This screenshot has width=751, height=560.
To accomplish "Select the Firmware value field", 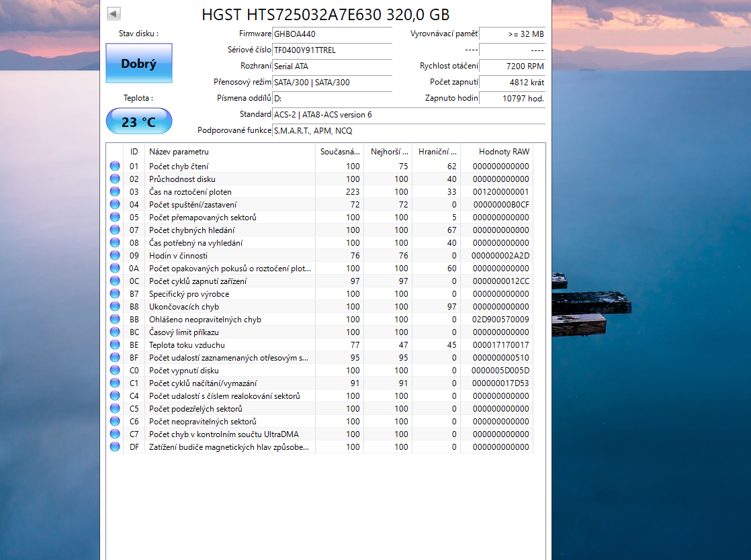I will 332,34.
